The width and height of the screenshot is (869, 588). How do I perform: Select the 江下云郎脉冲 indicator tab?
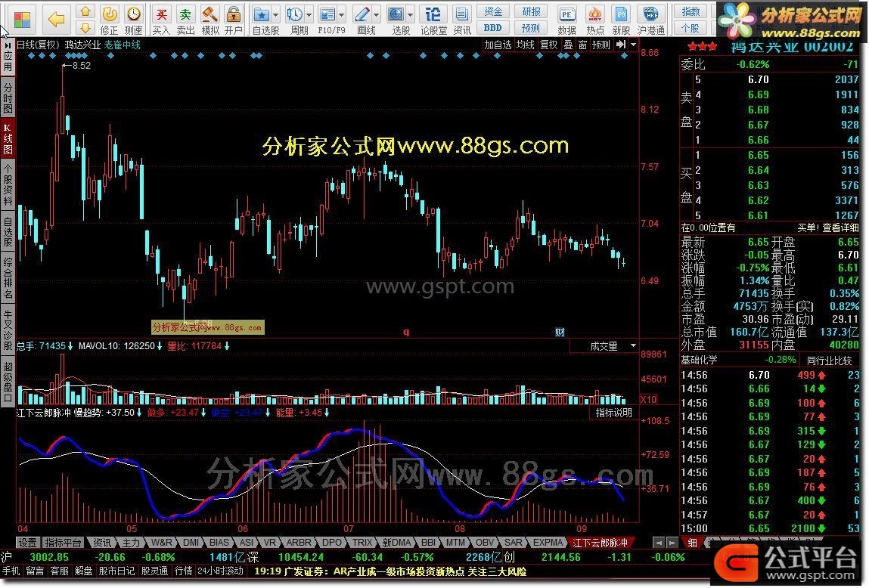pyautogui.click(x=600, y=543)
